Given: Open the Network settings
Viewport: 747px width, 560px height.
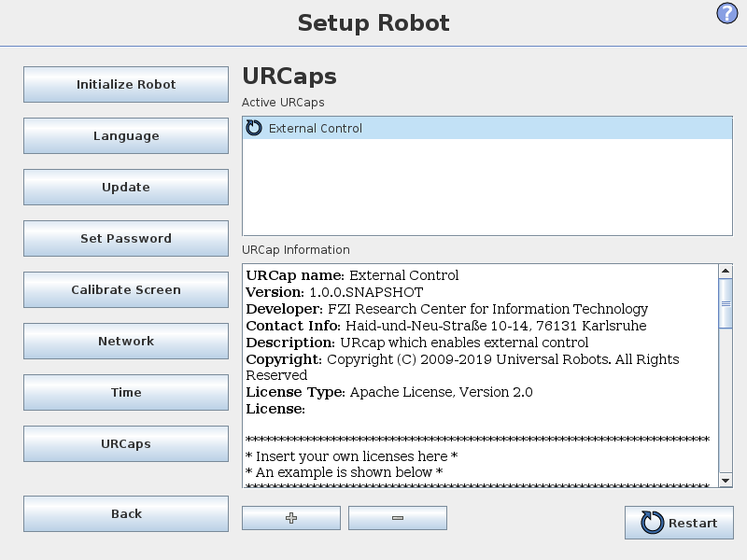Looking at the screenshot, I should (125, 341).
